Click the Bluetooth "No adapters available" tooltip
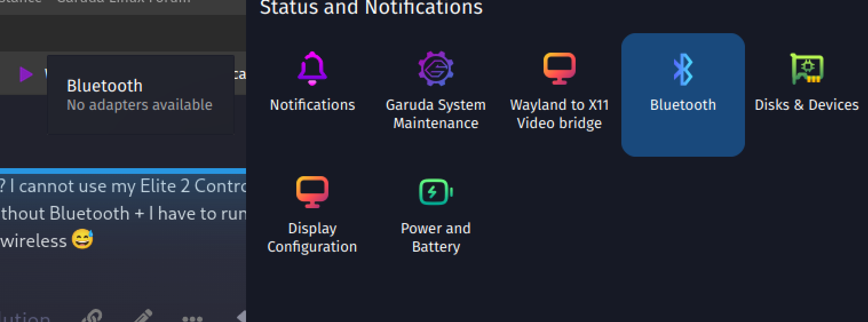Screen dimensions: 868x322 (141, 95)
